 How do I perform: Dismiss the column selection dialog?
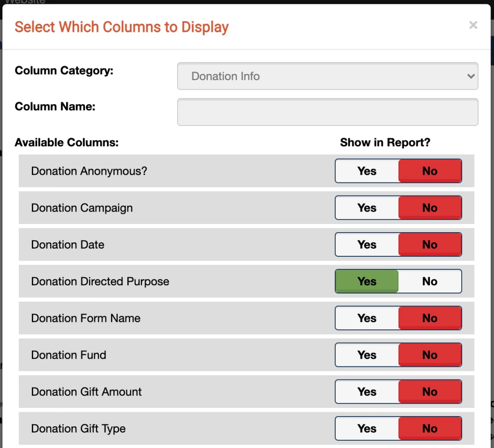[x=473, y=25]
